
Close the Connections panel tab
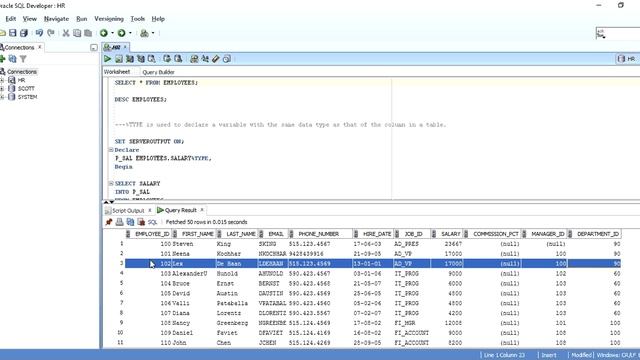click(40, 47)
